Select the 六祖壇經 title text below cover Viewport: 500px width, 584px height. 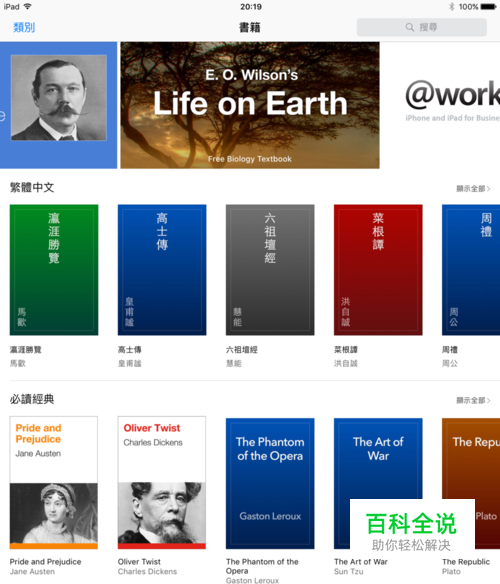tap(241, 350)
